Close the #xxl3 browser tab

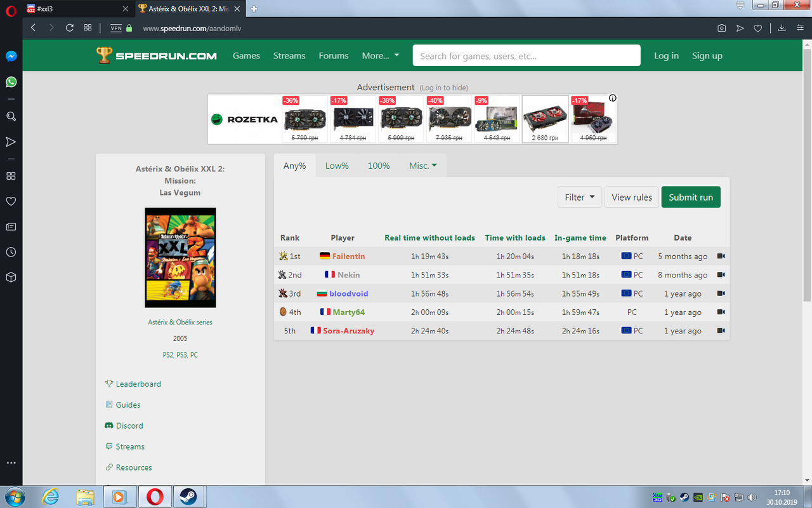125,9
